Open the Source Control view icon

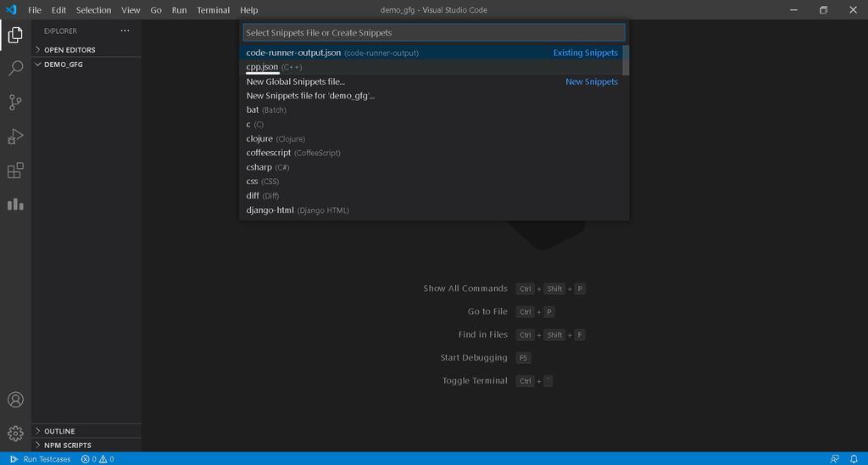click(x=15, y=103)
